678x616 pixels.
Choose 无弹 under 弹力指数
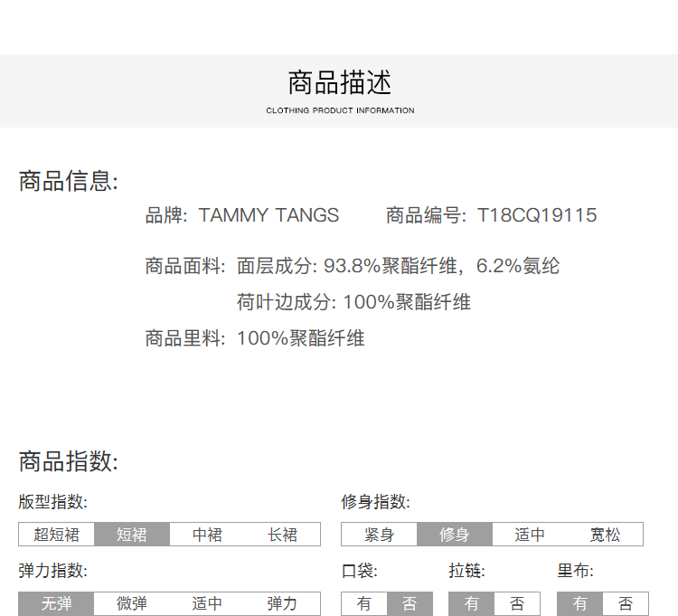(x=56, y=603)
